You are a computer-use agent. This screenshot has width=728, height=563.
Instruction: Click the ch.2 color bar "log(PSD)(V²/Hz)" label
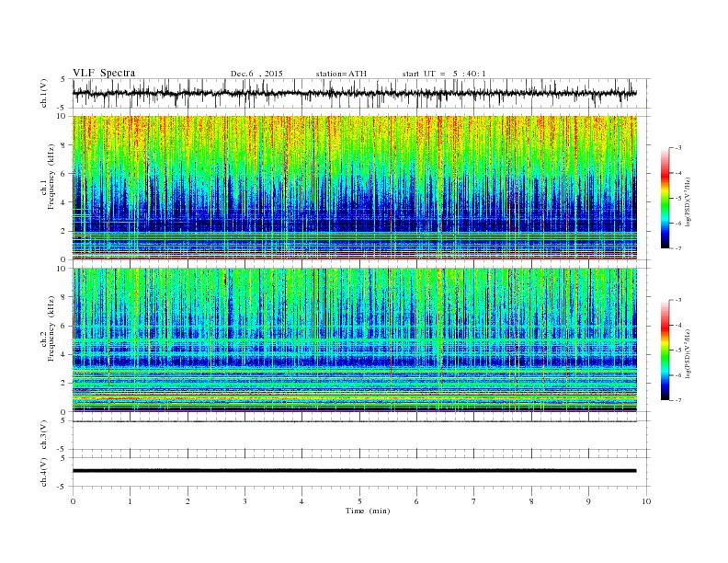(x=688, y=353)
